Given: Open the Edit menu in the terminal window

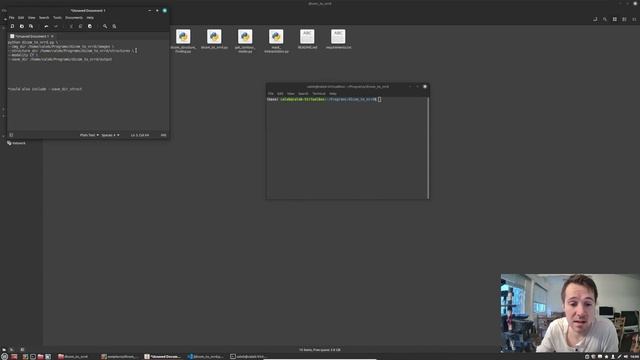Looking at the screenshot, I should (280, 93).
